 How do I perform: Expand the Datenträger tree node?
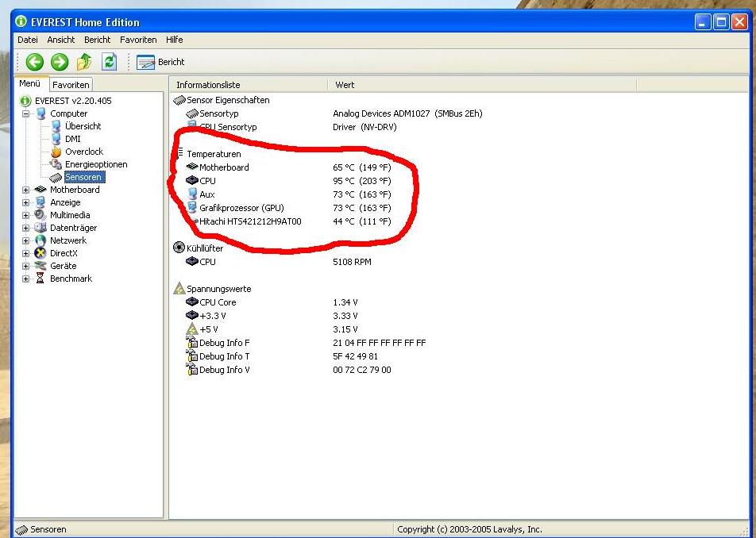(x=26, y=229)
